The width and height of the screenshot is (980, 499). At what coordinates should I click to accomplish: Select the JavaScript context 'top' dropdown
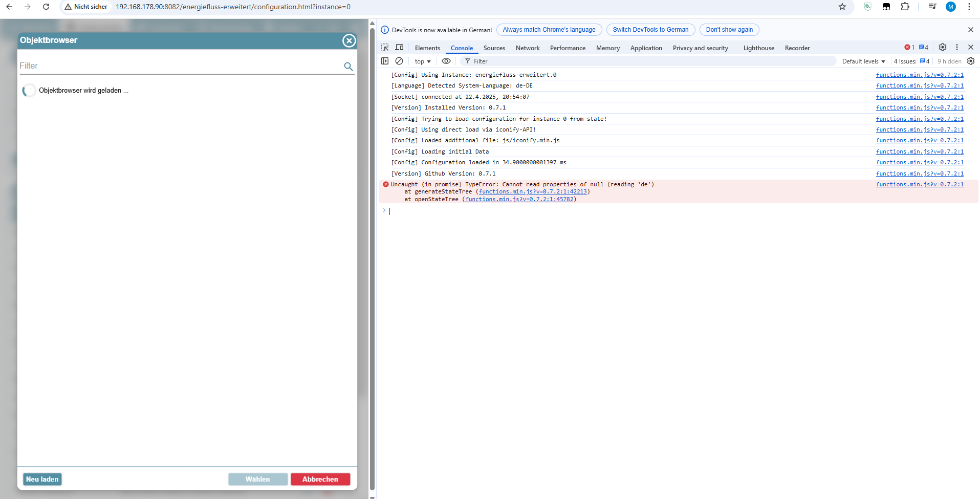click(x=423, y=61)
